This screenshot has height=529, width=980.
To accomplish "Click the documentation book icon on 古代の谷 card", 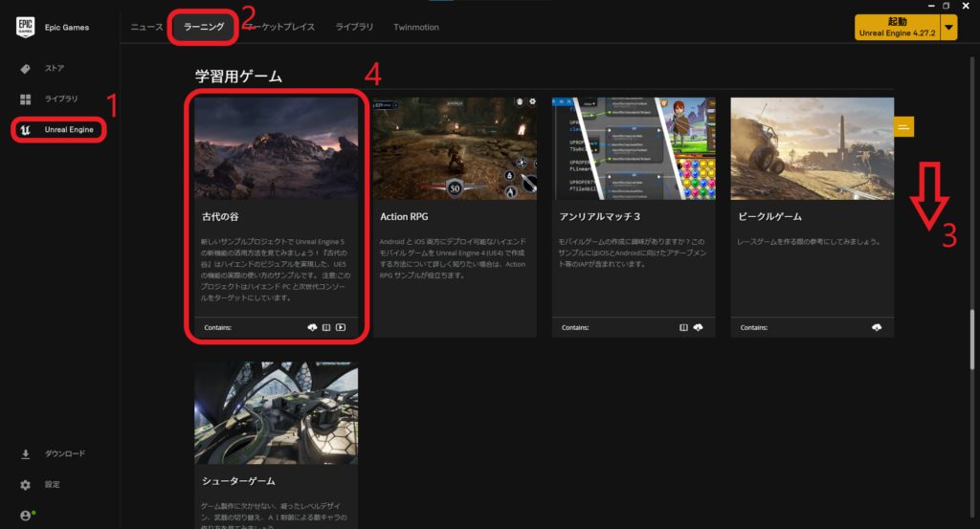I will (x=326, y=327).
